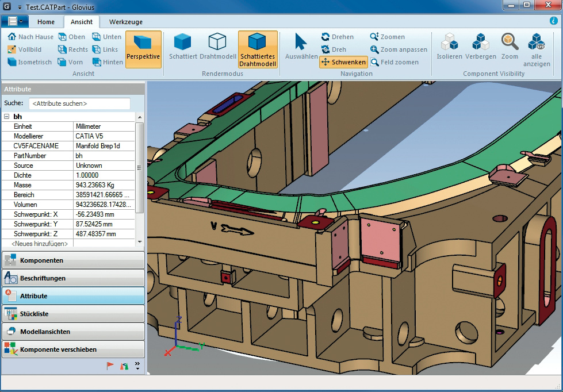
Task: Open the application menu dropdown button
Action: [15, 21]
